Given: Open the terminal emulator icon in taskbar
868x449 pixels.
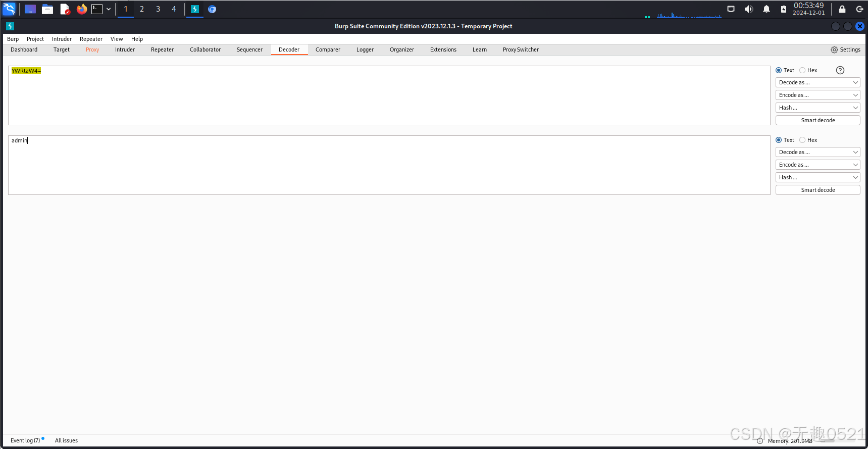Looking at the screenshot, I should (97, 9).
